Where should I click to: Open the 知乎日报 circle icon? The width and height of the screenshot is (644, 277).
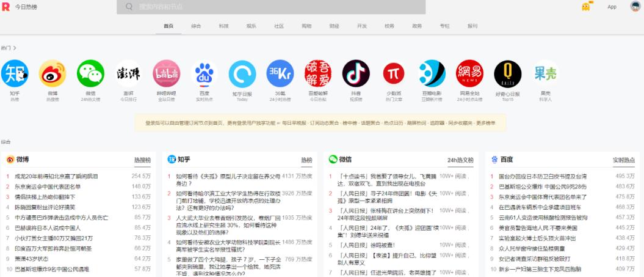pyautogui.click(x=242, y=73)
